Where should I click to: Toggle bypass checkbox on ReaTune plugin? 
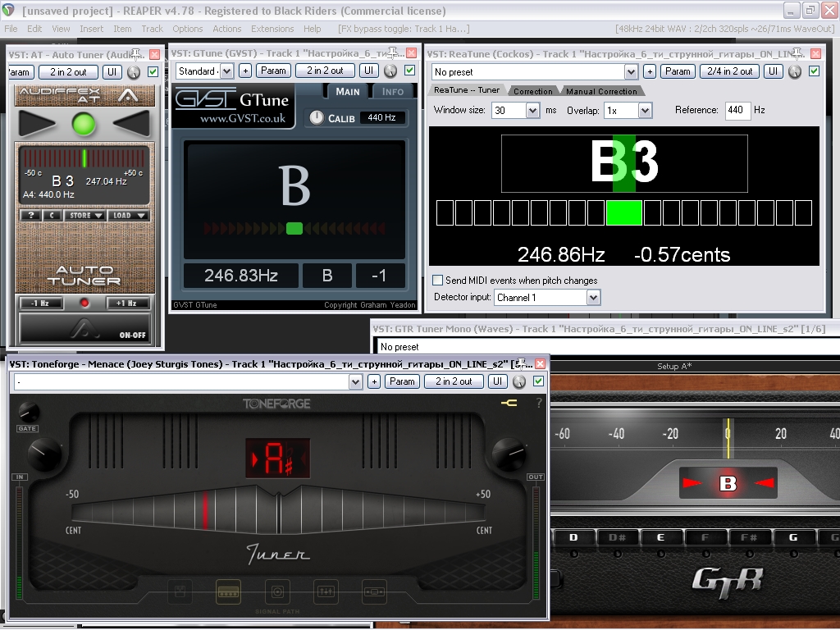point(815,71)
